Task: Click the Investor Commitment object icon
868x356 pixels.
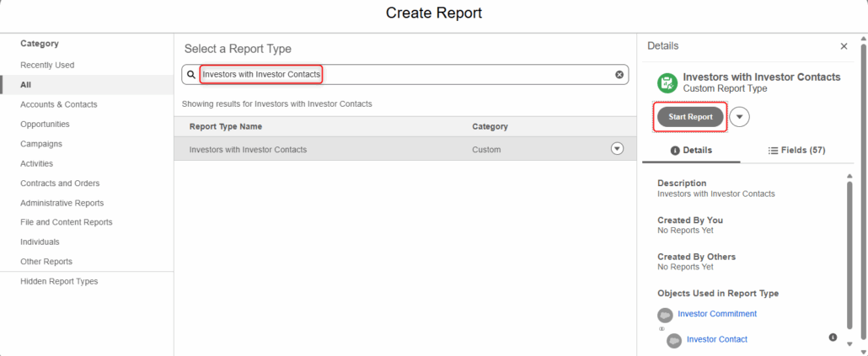Action: (665, 315)
